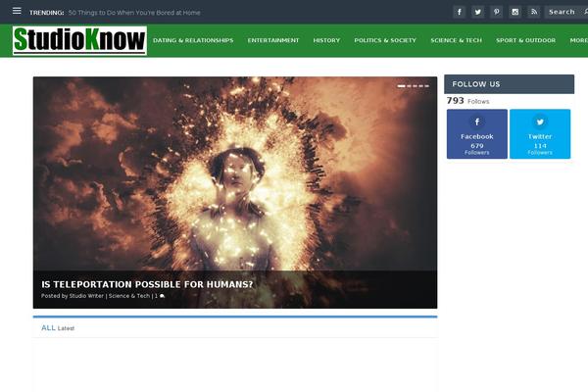Screen dimensions: 588x392
Task: Open Science & Tech category link in slider
Action: pos(129,296)
